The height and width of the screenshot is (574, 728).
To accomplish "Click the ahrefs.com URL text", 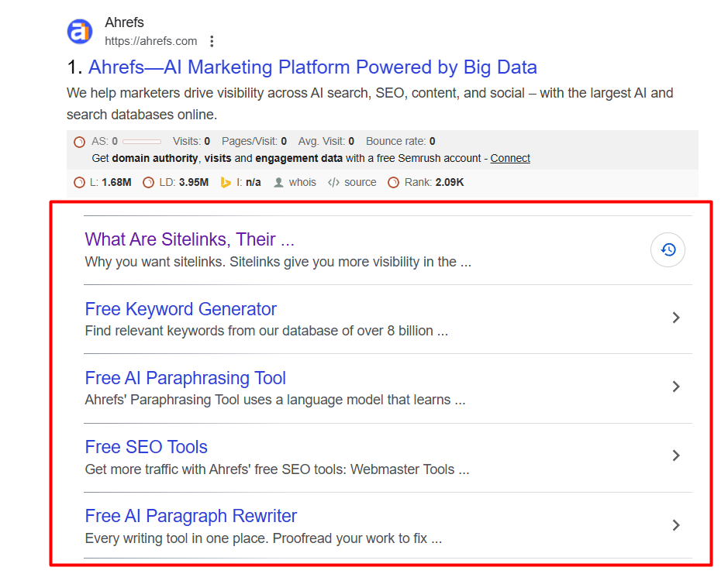I will click(x=151, y=41).
